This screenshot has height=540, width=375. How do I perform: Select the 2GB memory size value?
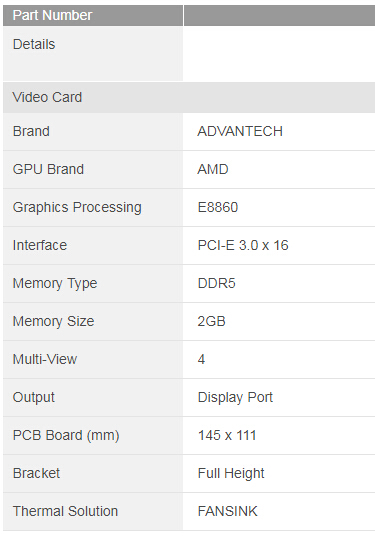tap(211, 321)
